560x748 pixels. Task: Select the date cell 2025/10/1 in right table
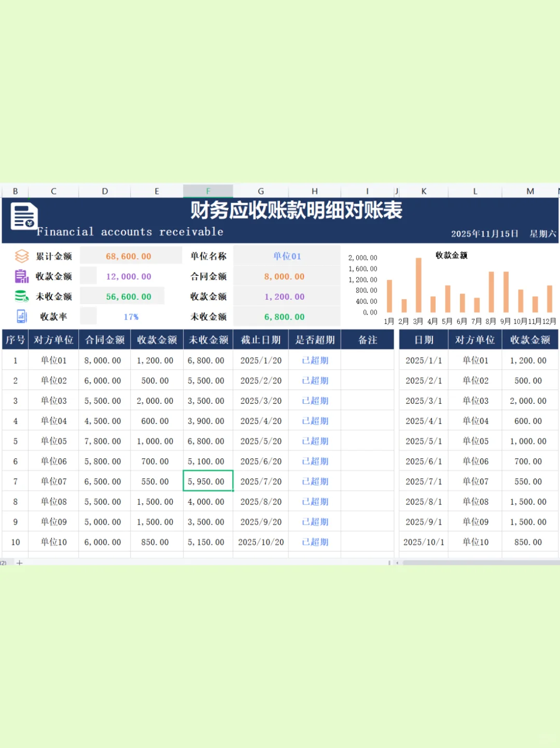pyautogui.click(x=423, y=542)
